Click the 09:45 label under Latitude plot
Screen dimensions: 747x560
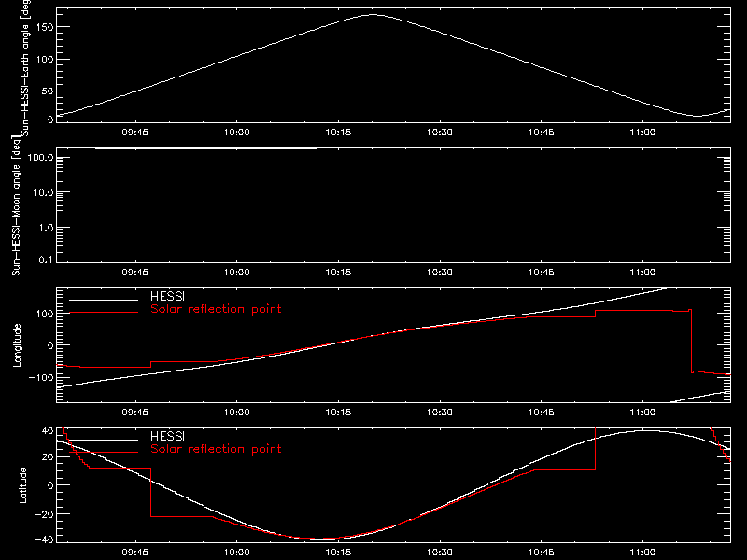tap(134, 553)
